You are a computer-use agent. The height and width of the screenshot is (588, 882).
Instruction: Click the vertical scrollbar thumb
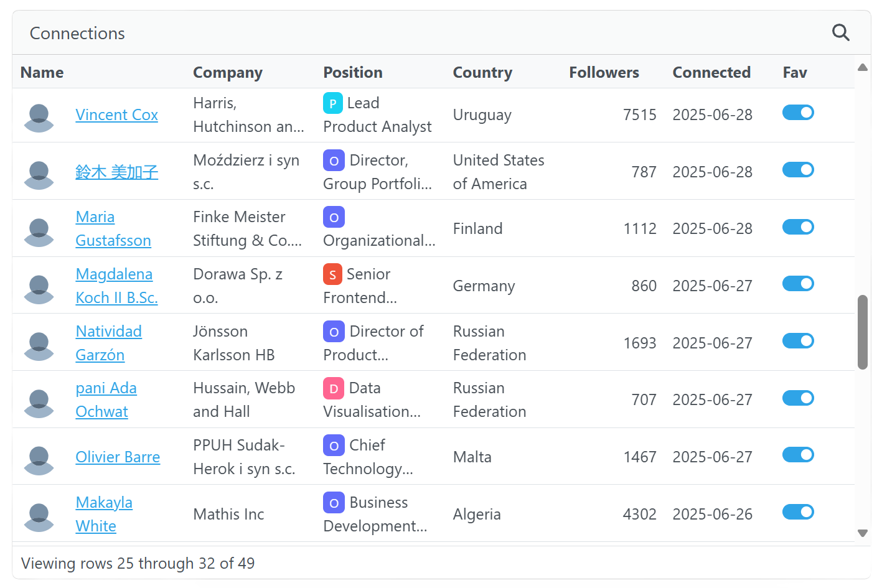click(x=862, y=332)
